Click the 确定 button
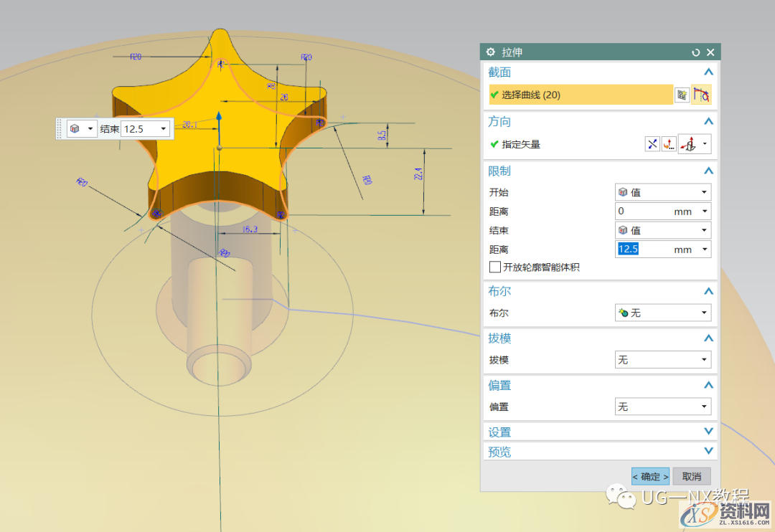This screenshot has width=775, height=532. click(650, 476)
